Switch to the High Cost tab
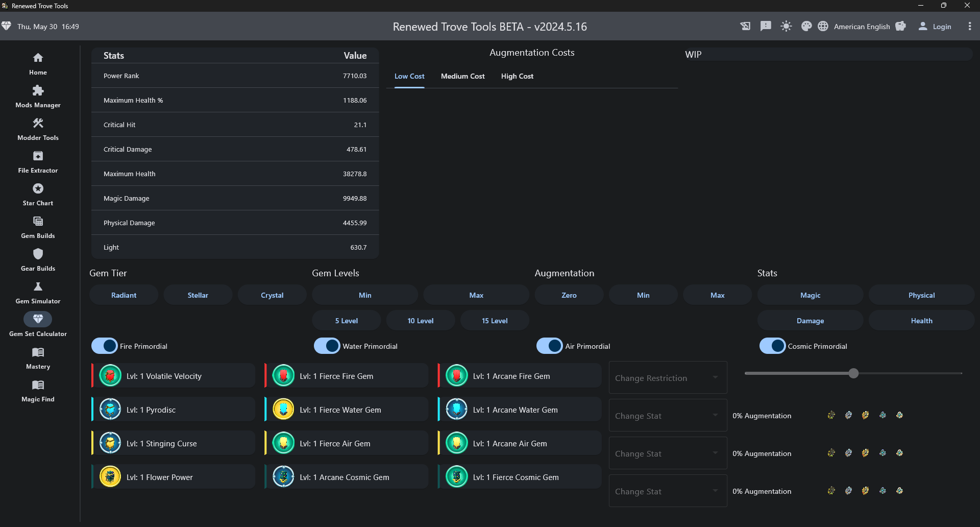This screenshot has height=527, width=980. (517, 77)
